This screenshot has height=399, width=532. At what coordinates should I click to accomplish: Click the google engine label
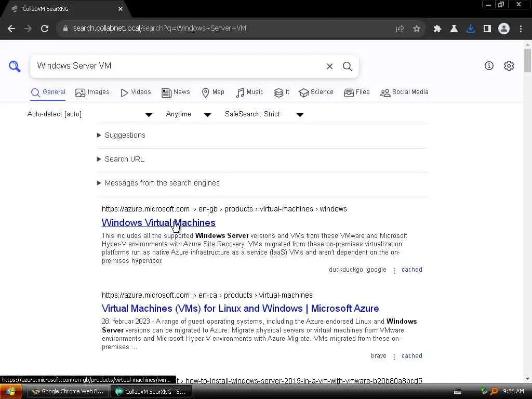pyautogui.click(x=377, y=270)
